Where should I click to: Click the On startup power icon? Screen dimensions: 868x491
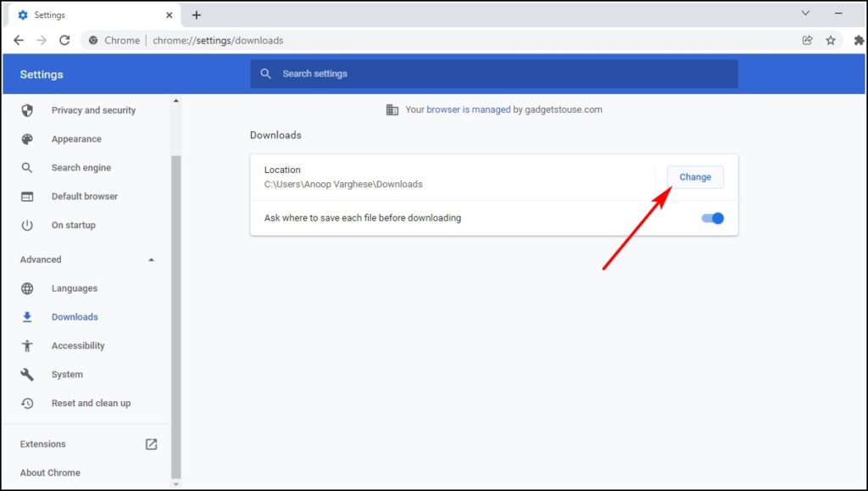pos(27,226)
